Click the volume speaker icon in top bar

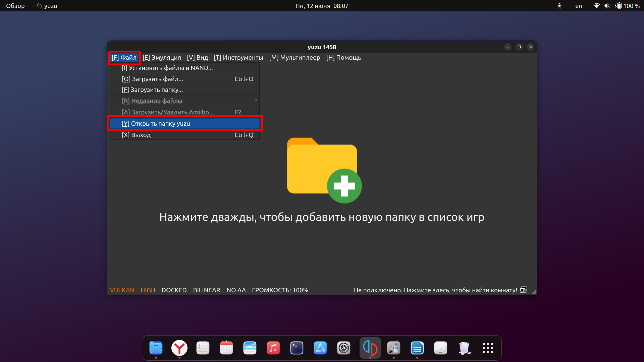[x=607, y=6]
